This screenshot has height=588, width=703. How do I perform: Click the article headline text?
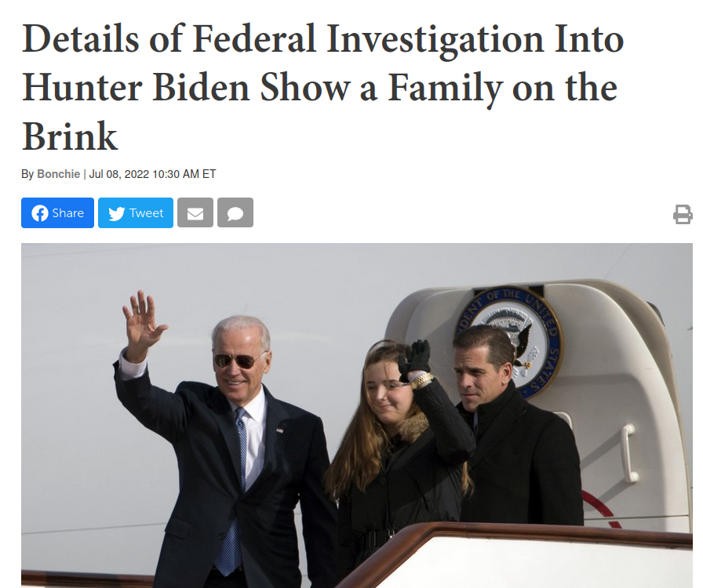(322, 87)
